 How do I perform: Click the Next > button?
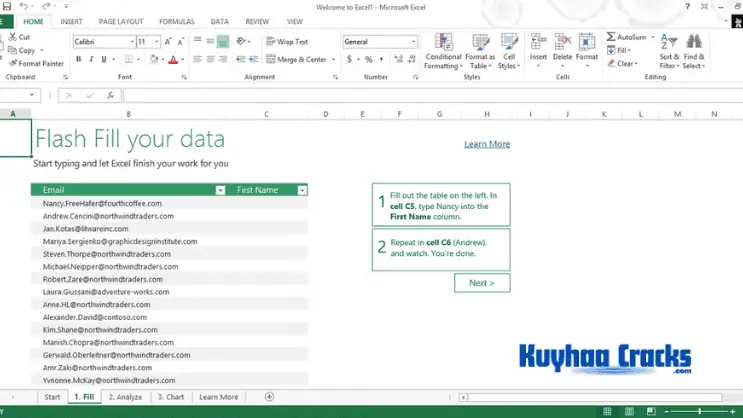coord(481,283)
